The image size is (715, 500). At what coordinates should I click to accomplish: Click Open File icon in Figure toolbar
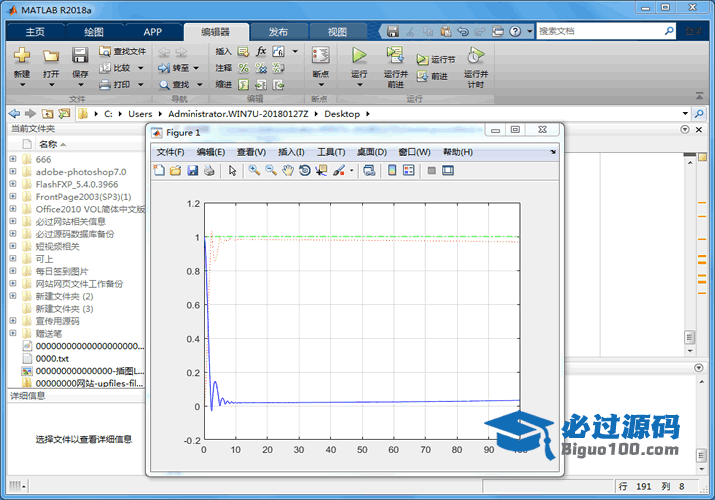pos(176,170)
